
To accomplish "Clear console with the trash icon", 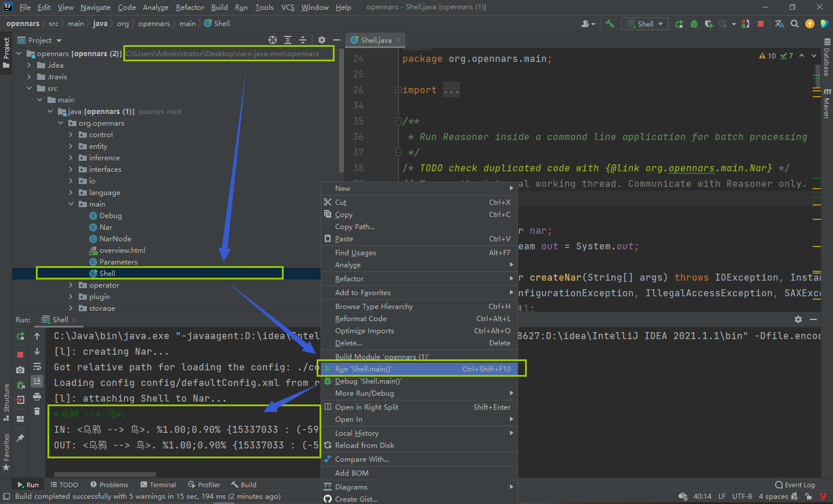I will pos(37,411).
